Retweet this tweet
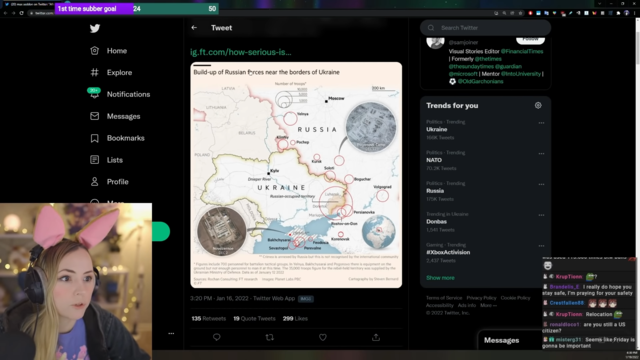This screenshot has width=640, height=360. [x=270, y=337]
